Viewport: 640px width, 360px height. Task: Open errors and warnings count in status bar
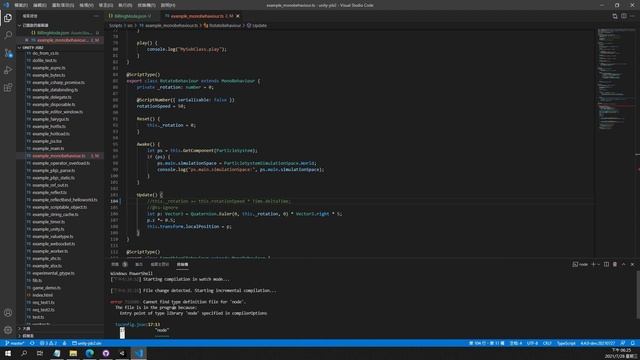click(x=49, y=343)
